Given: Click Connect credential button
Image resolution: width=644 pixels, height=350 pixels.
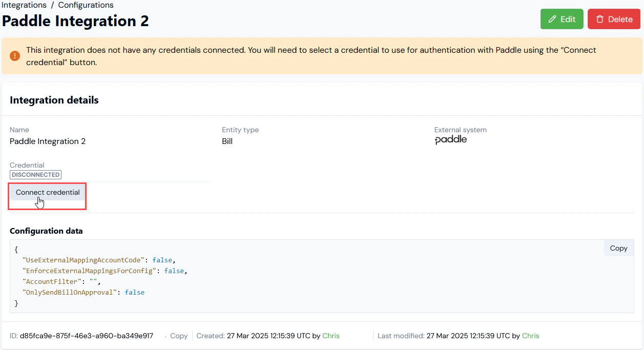Looking at the screenshot, I should [48, 193].
